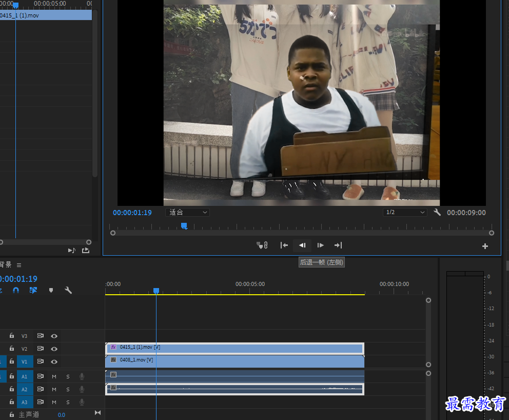Click the source panel playhead marker
The height and width of the screenshot is (420, 509).
15,5
